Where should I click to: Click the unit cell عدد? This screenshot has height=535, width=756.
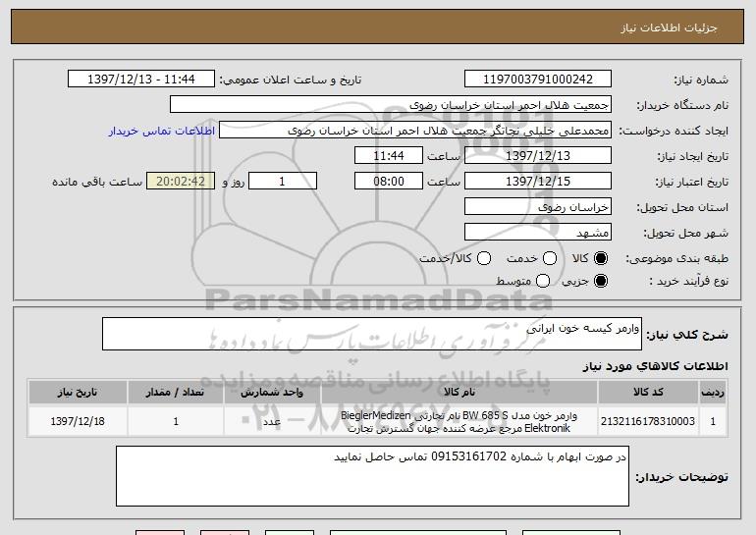(x=272, y=421)
